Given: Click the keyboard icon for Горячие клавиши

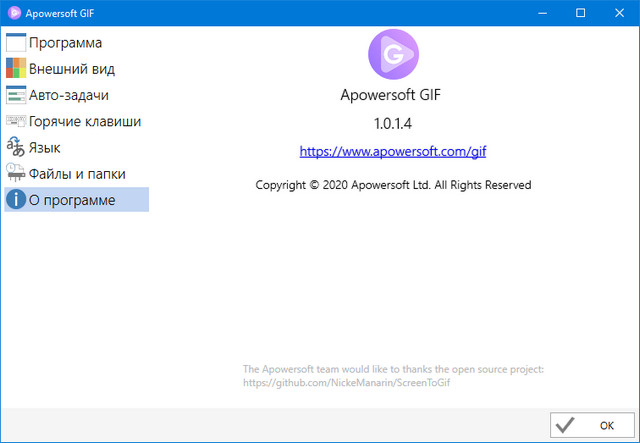Looking at the screenshot, I should click(x=16, y=122).
